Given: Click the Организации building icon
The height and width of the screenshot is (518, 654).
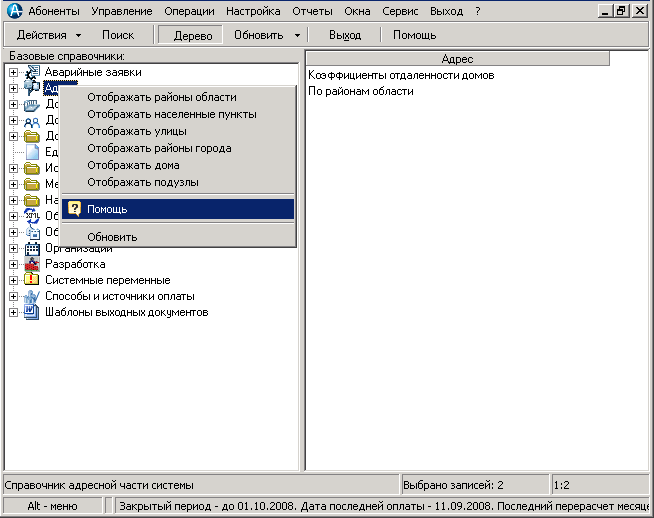Looking at the screenshot, I should point(31,248).
